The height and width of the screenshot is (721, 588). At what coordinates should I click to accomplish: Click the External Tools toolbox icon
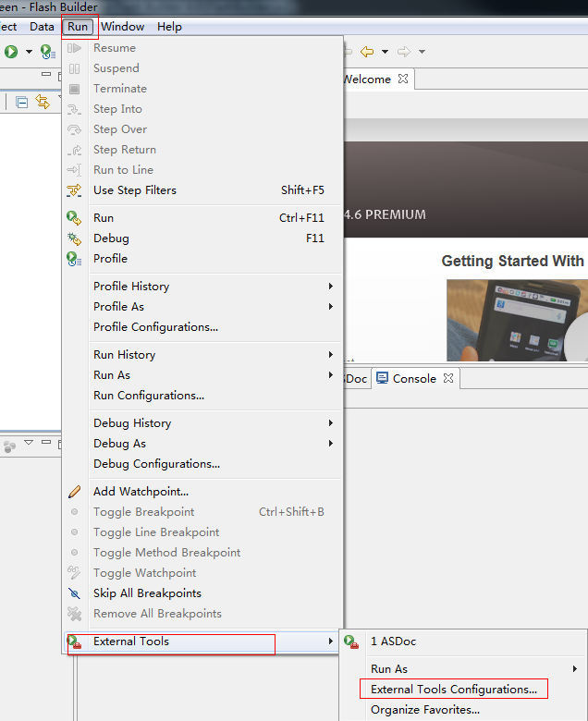click(74, 642)
